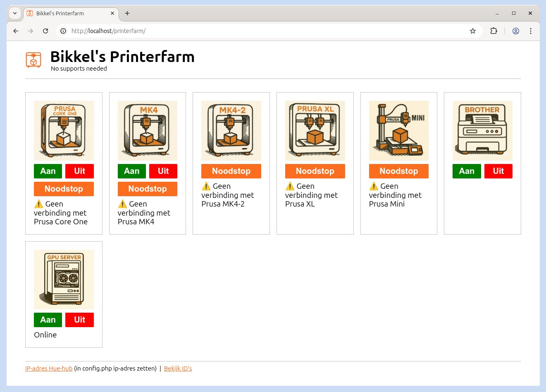
Task: Open the Chrome profile avatar icon
Action: (516, 31)
